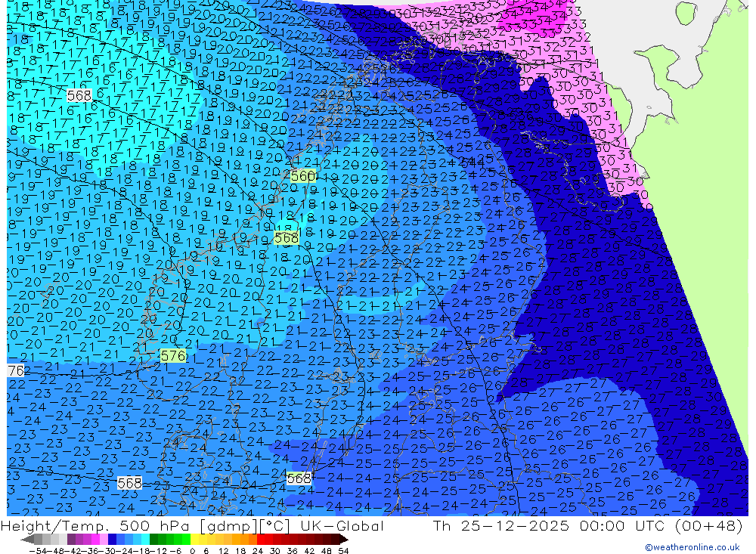756x554 pixels.
Task: Pick the pink swatch left of -30
Action: pos(104,539)
